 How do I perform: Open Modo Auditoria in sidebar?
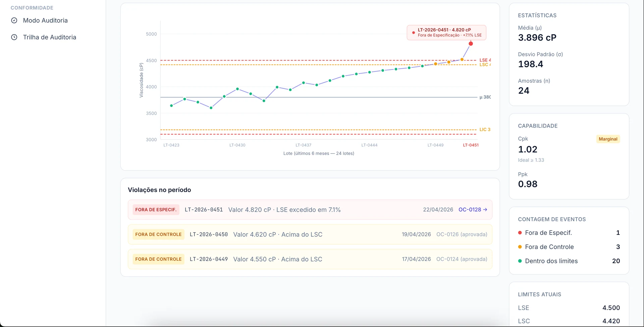coord(45,20)
